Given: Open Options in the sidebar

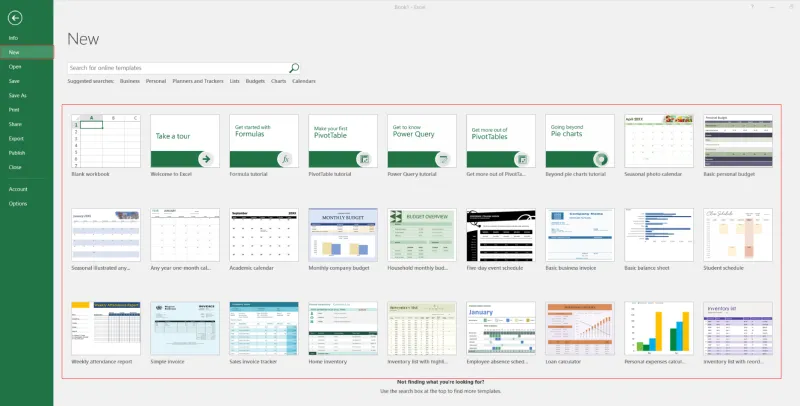Looking at the screenshot, I should point(18,203).
